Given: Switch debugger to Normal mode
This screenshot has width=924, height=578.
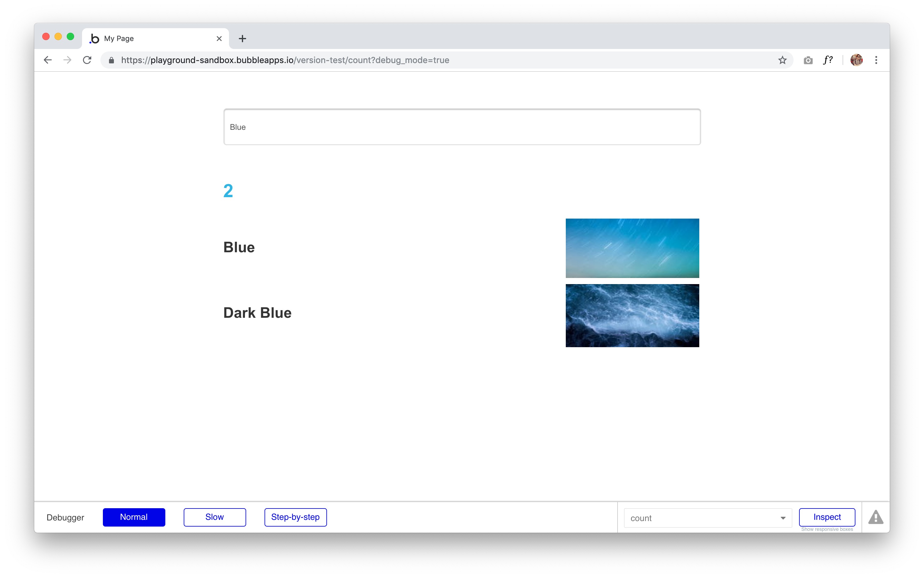Looking at the screenshot, I should pyautogui.click(x=134, y=517).
